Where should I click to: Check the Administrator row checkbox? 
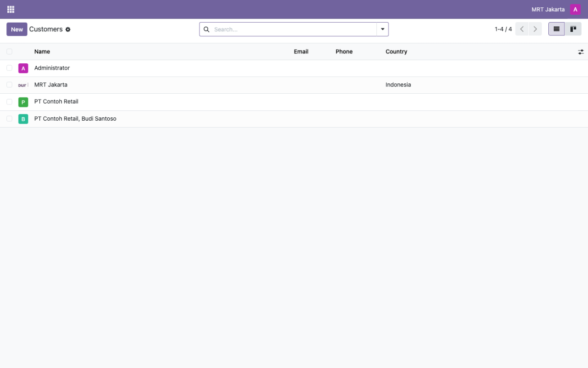[x=9, y=68]
